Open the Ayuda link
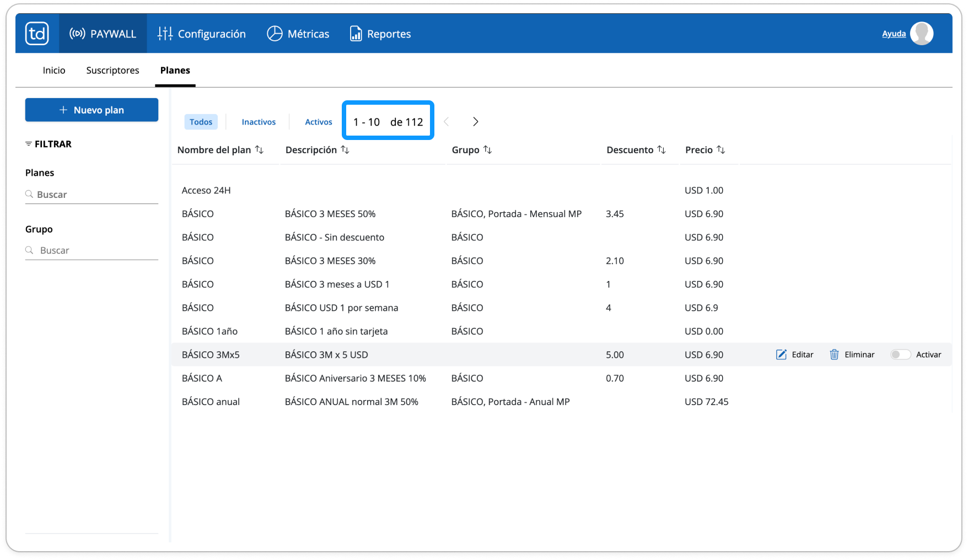Viewport: 968px width, 560px height. (x=894, y=34)
